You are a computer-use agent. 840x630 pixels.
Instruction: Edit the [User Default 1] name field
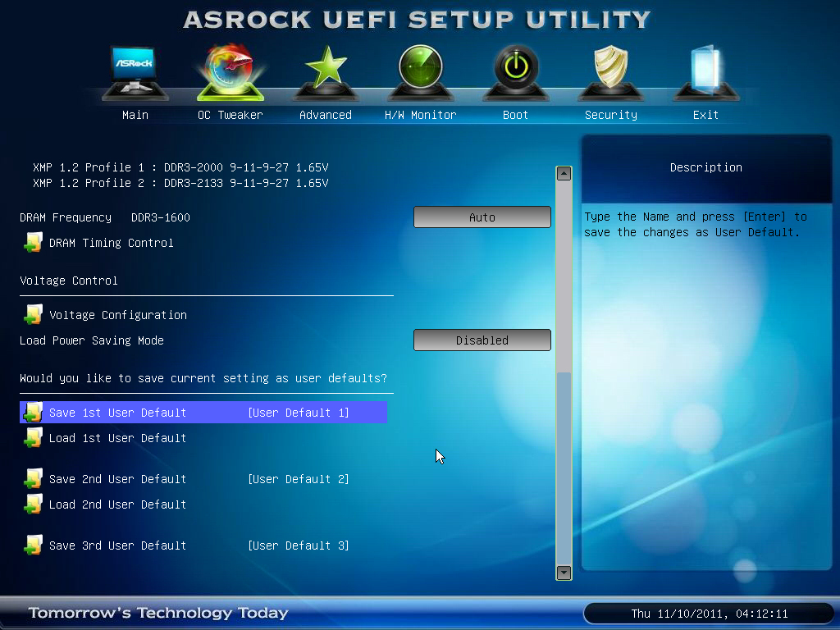[x=299, y=413]
